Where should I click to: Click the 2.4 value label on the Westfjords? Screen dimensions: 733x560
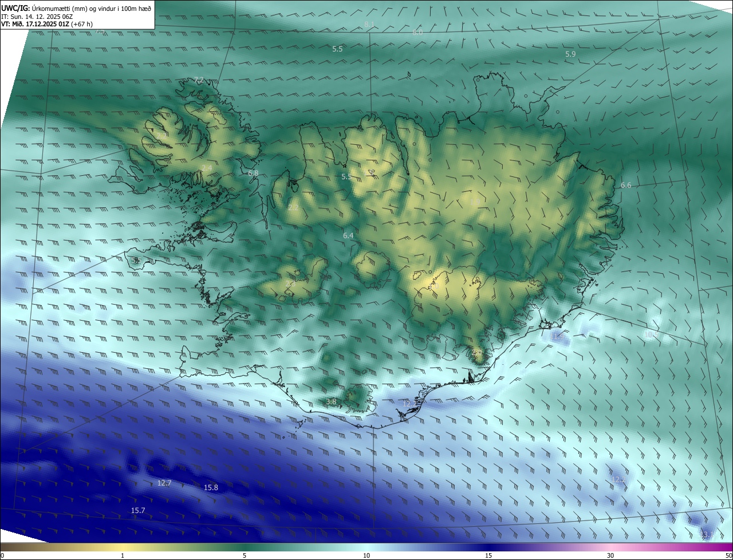point(206,168)
